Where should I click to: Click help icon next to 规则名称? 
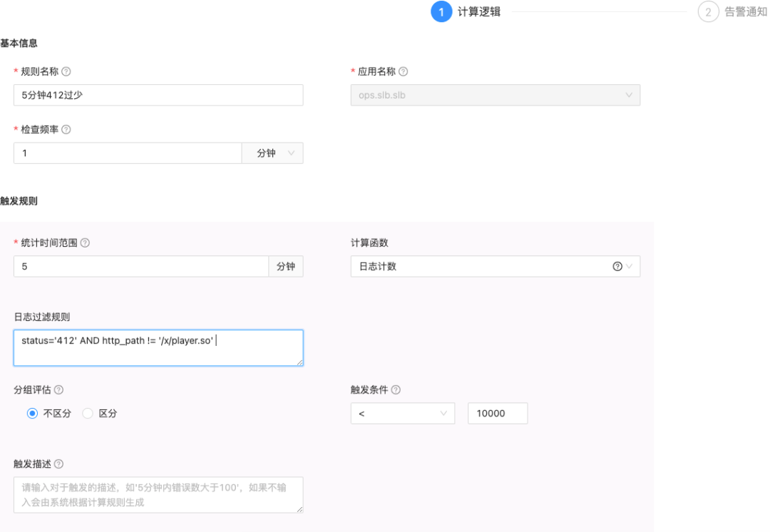tap(66, 72)
